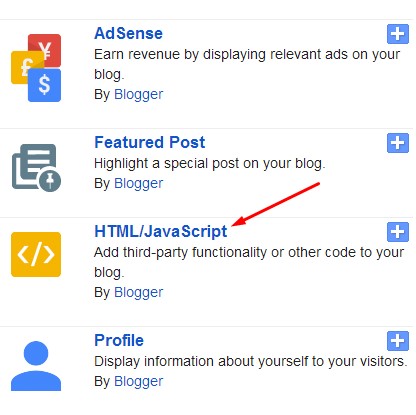Click the Featured Post pinned pages icon
This screenshot has height=415, width=416.
[x=36, y=168]
